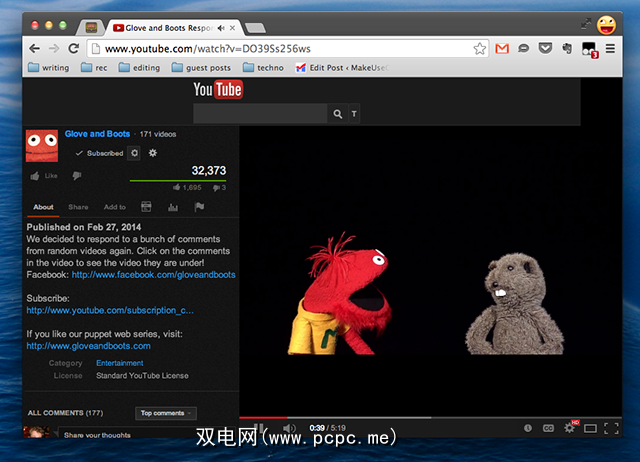
Task: Open subscription settings gear next to Subscribed
Action: tap(134, 153)
